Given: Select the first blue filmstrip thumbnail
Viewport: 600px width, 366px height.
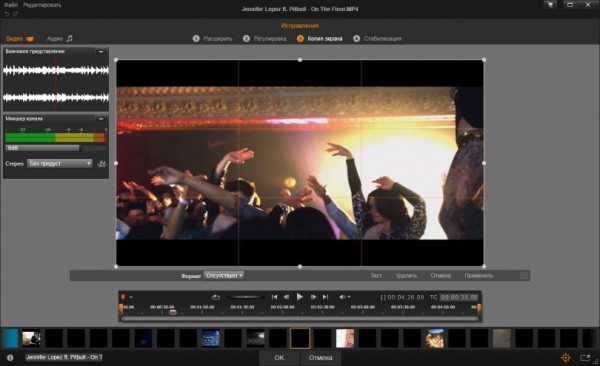Looking at the screenshot, I should 10,338.
